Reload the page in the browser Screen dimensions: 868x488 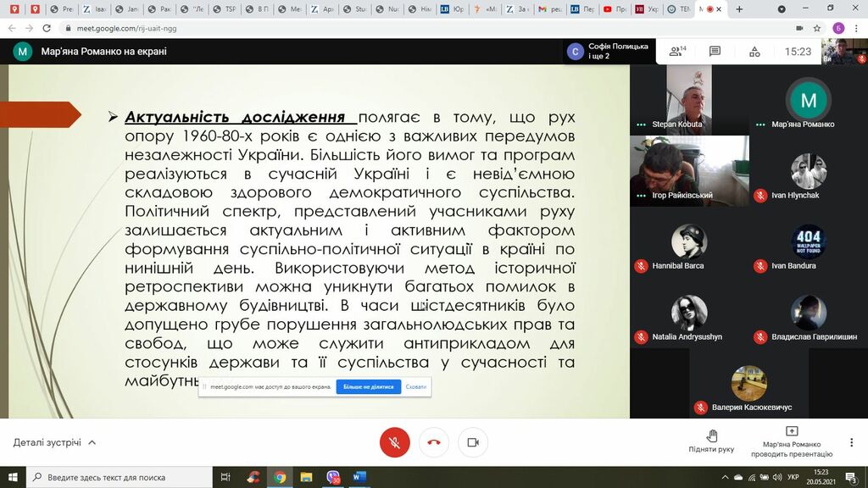(47, 28)
